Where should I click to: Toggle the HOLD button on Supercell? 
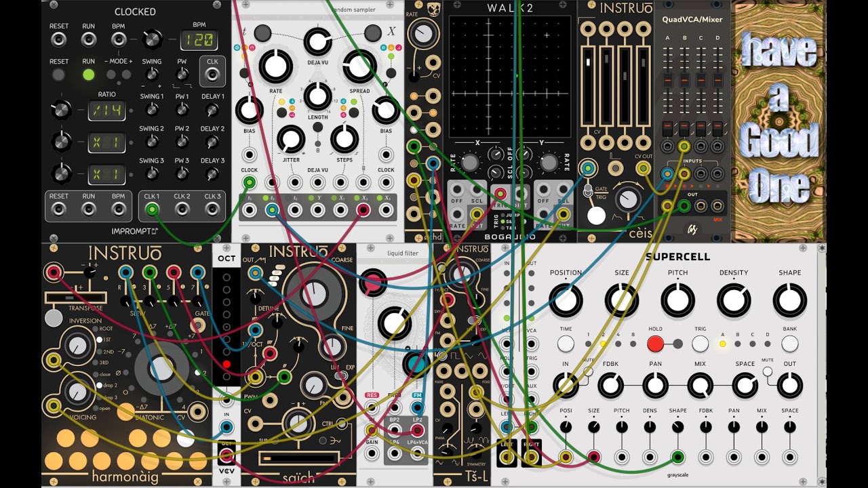coord(655,344)
